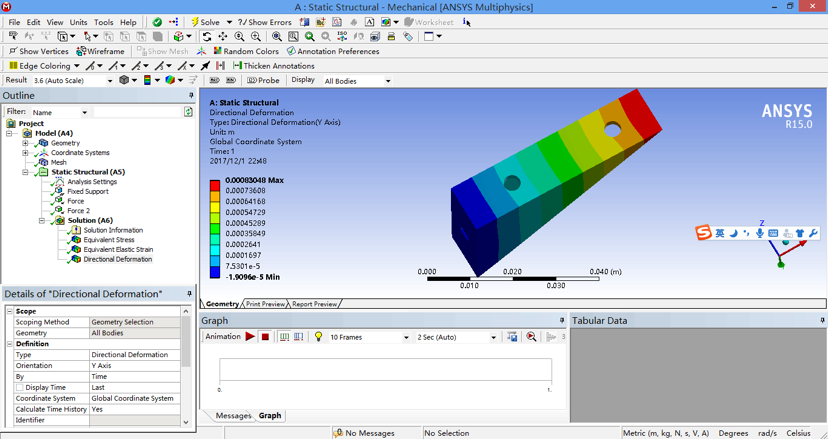Click the red maximum color in legend
828x439 pixels.
[215, 185]
